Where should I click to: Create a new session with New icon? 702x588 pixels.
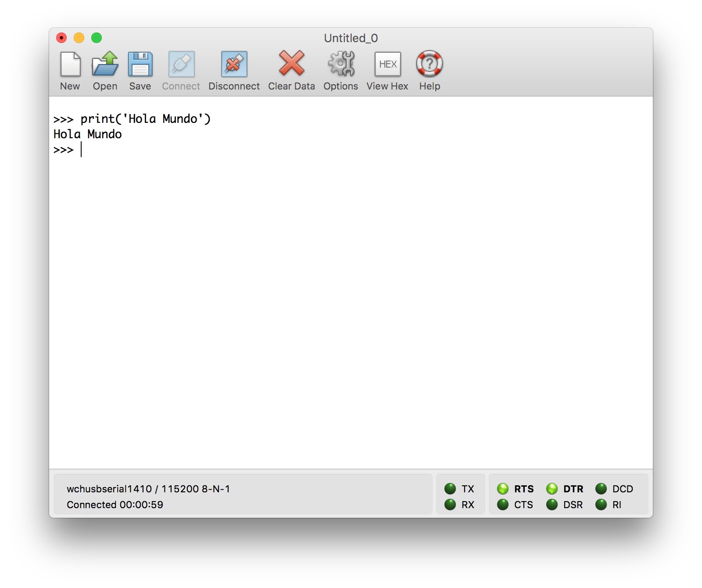click(x=70, y=64)
